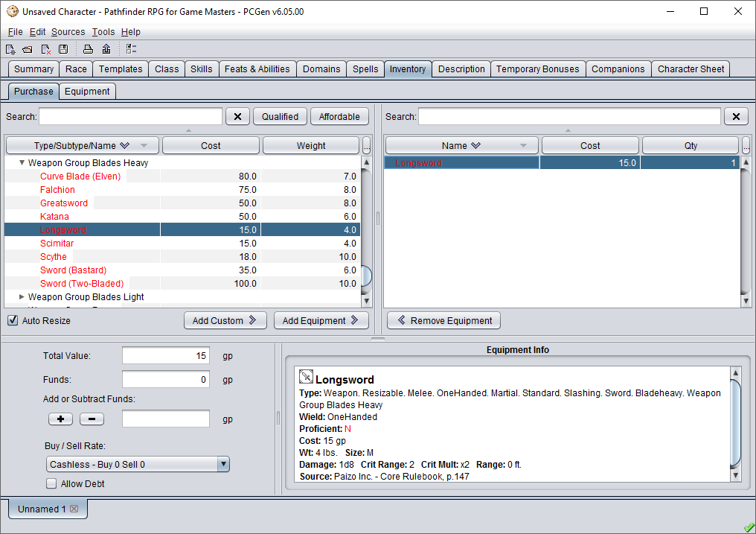Viewport: 756px width, 534px height.
Task: Click the Save floppy disk icon
Action: pos(63,49)
